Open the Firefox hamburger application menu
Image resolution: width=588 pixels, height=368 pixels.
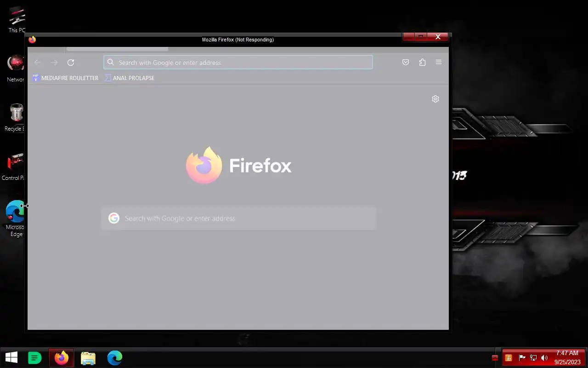[x=439, y=62]
